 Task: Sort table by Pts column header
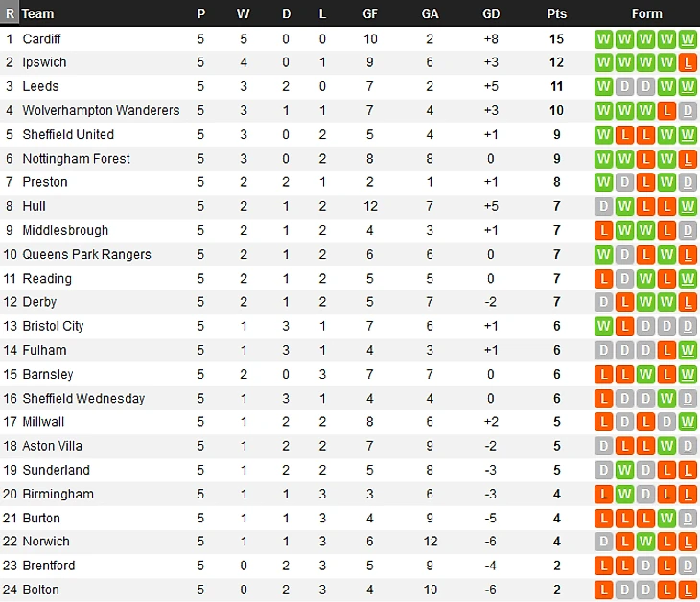pyautogui.click(x=557, y=13)
